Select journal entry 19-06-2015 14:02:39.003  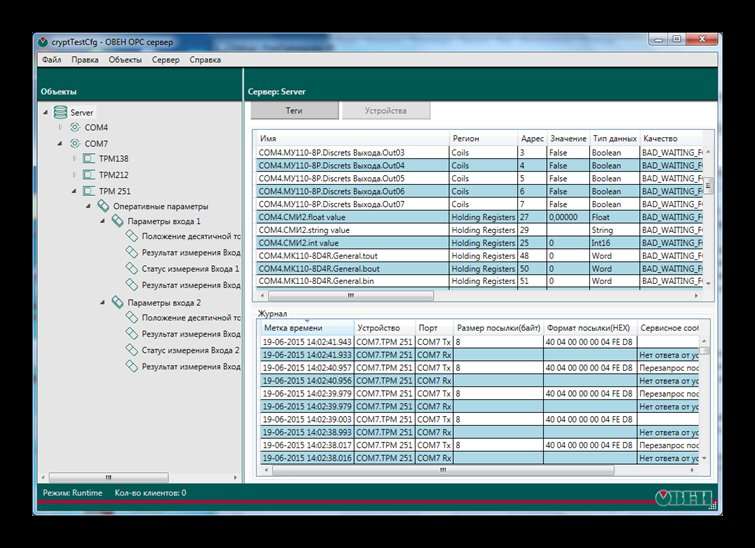480,419
